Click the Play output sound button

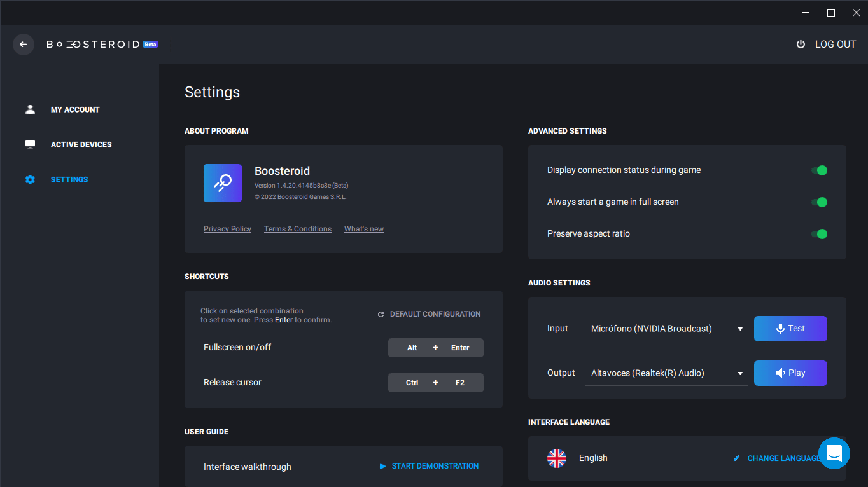pyautogui.click(x=790, y=373)
